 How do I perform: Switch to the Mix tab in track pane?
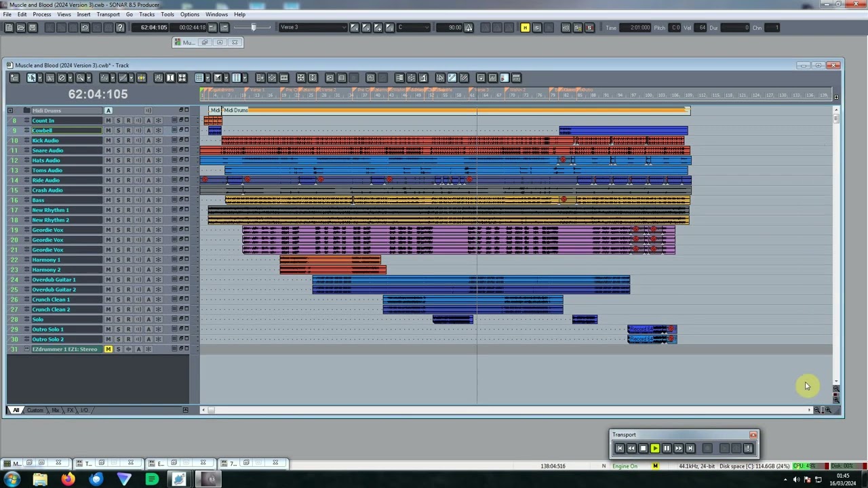coord(56,410)
